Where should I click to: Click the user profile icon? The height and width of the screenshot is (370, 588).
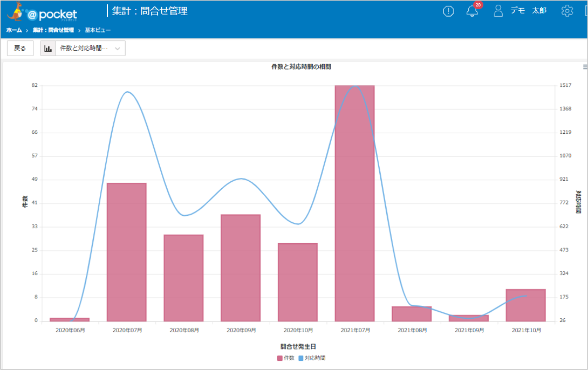(498, 11)
